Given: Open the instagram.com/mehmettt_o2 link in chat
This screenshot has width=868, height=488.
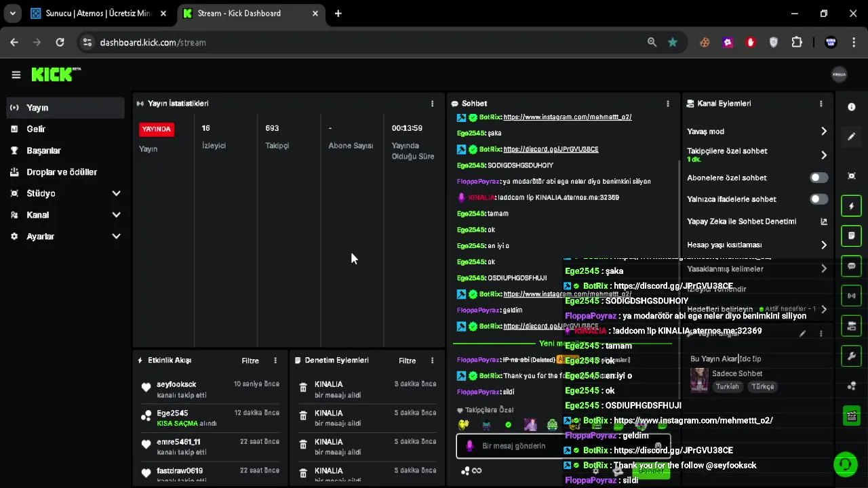Looking at the screenshot, I should [x=568, y=117].
